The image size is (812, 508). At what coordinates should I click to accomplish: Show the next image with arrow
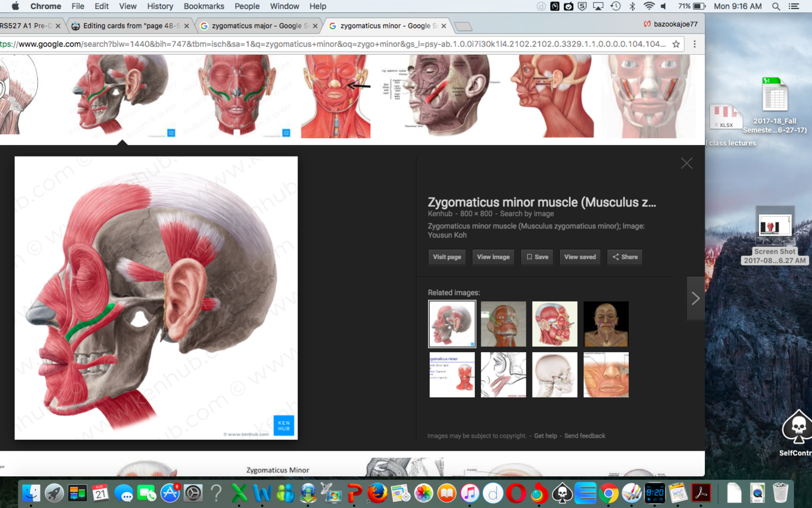(x=696, y=298)
